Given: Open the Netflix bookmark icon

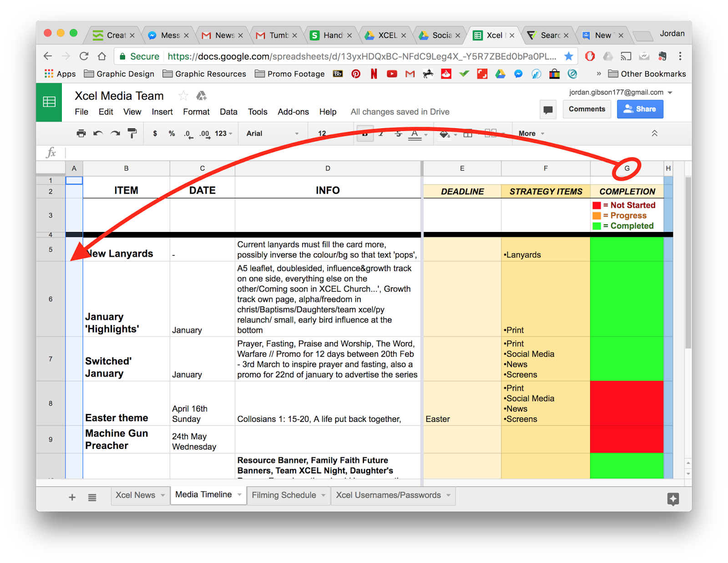Looking at the screenshot, I should pos(374,74).
